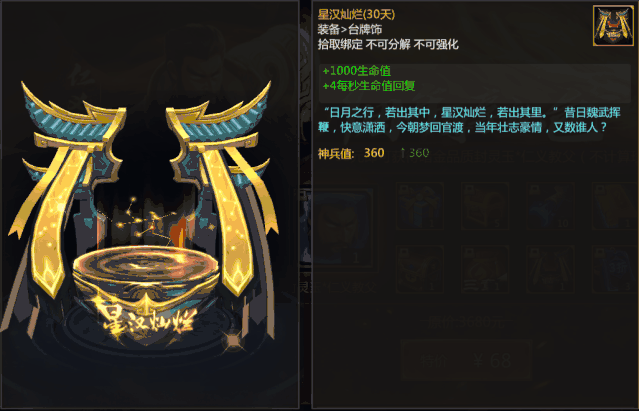The image size is (639, 411).
Task: Click the 特价 ¥68 purchase button
Action: point(467,360)
